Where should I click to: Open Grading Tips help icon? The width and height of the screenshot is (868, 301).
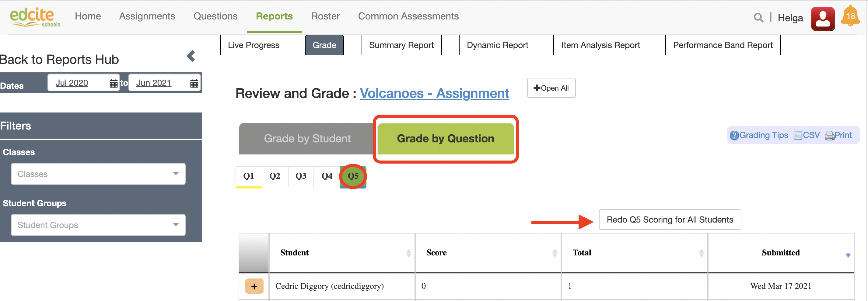(735, 135)
